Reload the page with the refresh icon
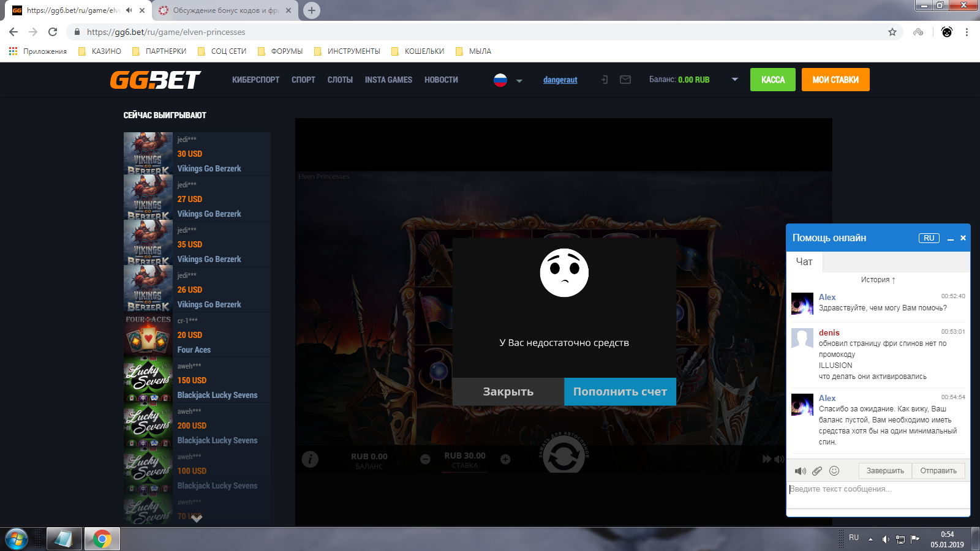The height and width of the screenshot is (551, 980). (53, 32)
